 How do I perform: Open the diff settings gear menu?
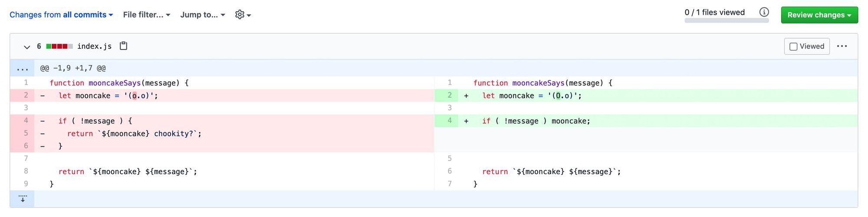(x=243, y=15)
